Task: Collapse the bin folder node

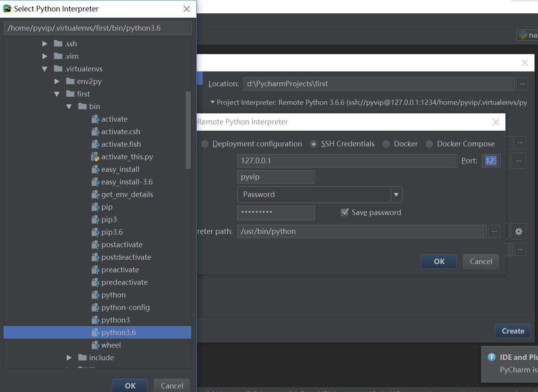Action: point(69,106)
